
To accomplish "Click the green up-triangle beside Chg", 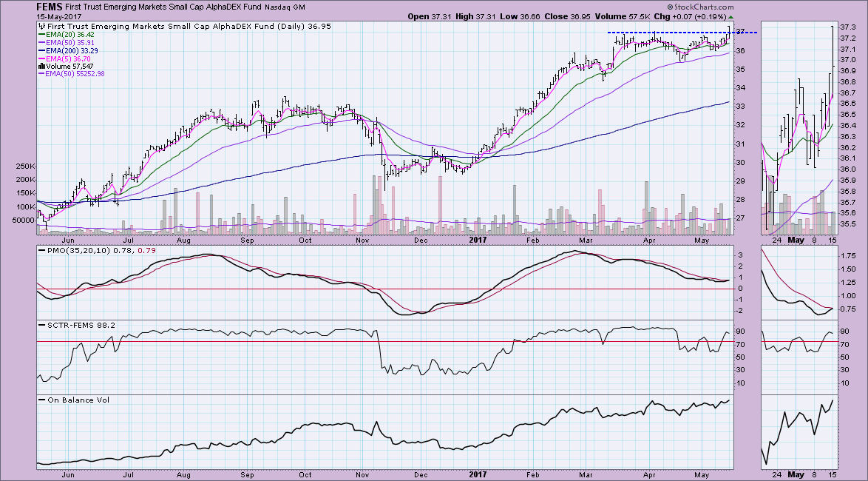I will coord(730,16).
